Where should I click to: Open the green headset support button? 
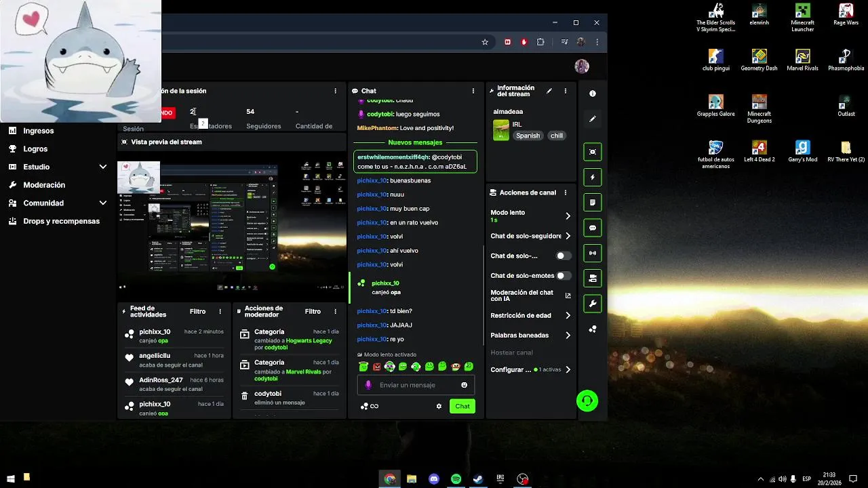click(587, 401)
